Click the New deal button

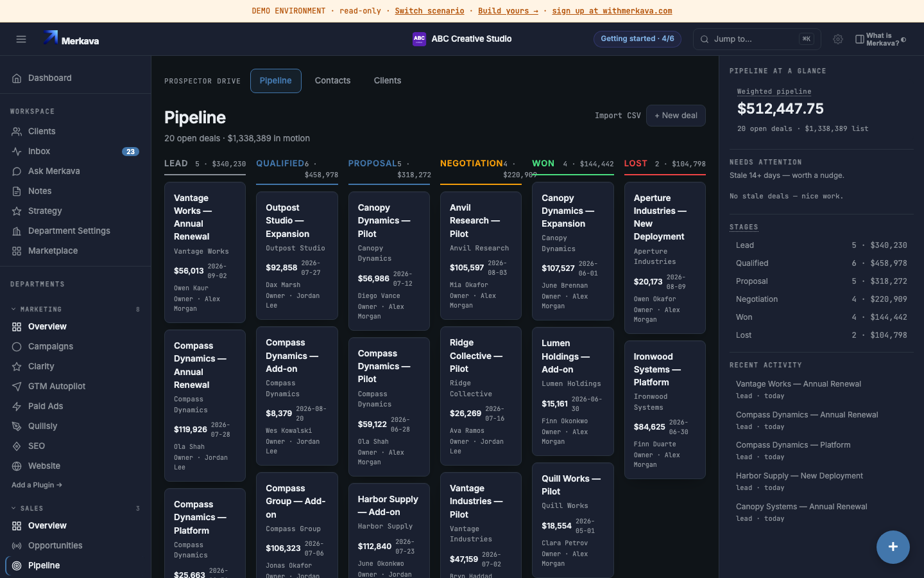coord(676,116)
